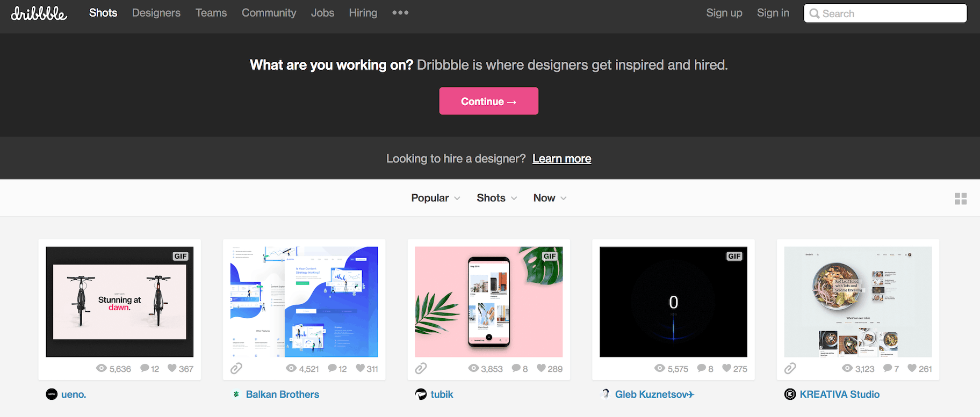Image resolution: width=980 pixels, height=417 pixels.
Task: Click the search magnifier icon
Action: 815,13
